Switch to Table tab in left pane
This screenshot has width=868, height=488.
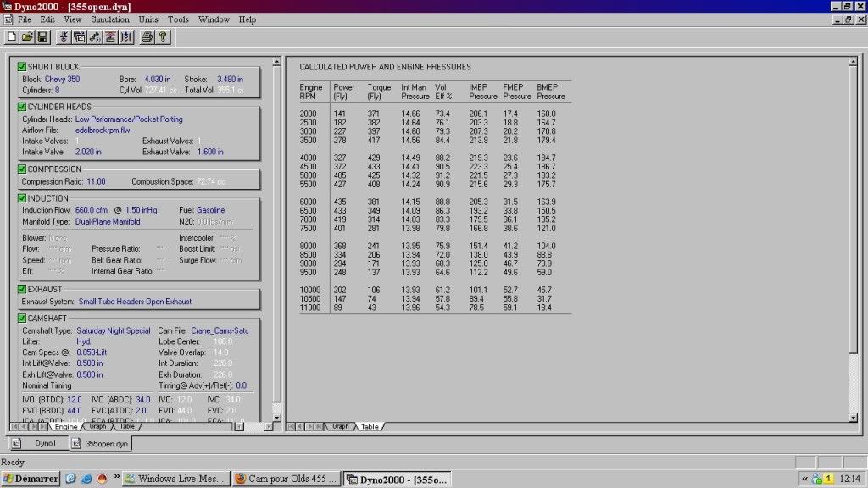[x=127, y=427]
